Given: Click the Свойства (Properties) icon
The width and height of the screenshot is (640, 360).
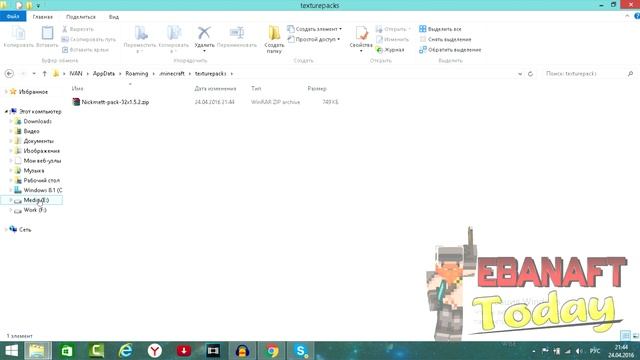Looking at the screenshot, I should pyautogui.click(x=361, y=34).
